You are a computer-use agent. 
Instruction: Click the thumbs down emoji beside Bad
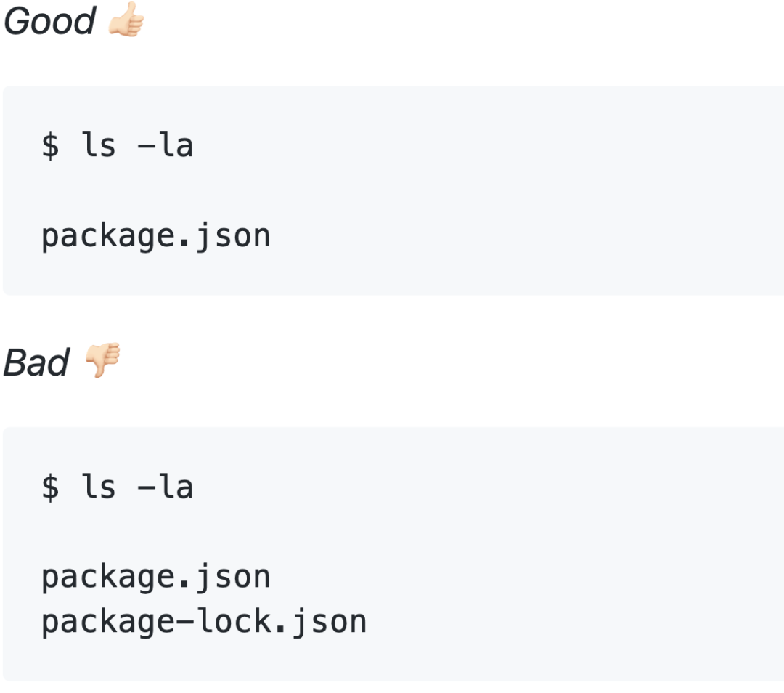click(x=103, y=360)
